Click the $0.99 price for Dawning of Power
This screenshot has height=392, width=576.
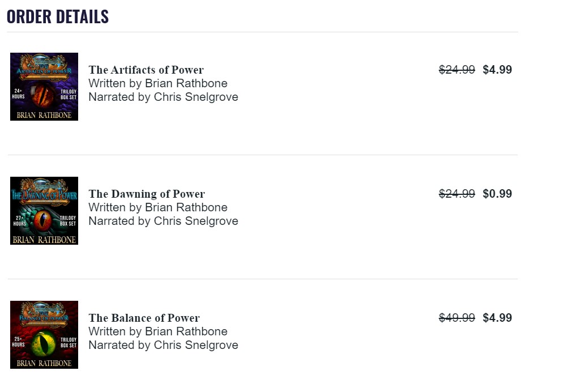coord(497,194)
